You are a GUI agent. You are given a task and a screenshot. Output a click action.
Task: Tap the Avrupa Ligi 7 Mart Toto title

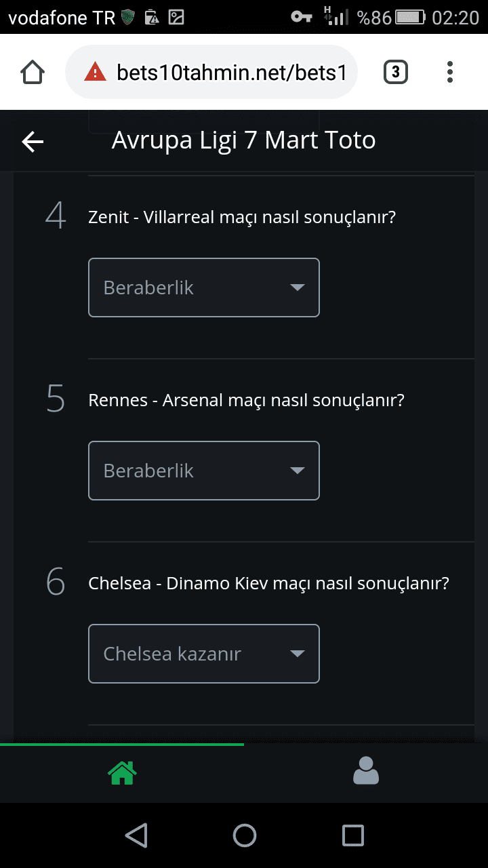243,140
